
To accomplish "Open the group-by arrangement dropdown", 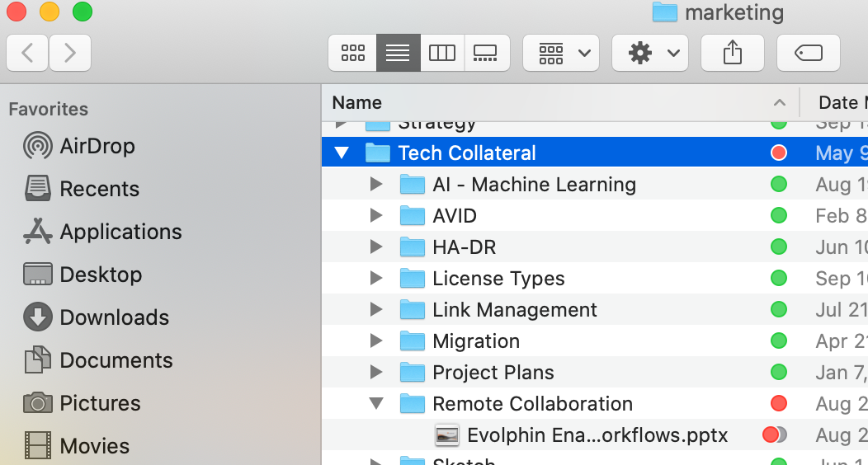I will [x=561, y=53].
